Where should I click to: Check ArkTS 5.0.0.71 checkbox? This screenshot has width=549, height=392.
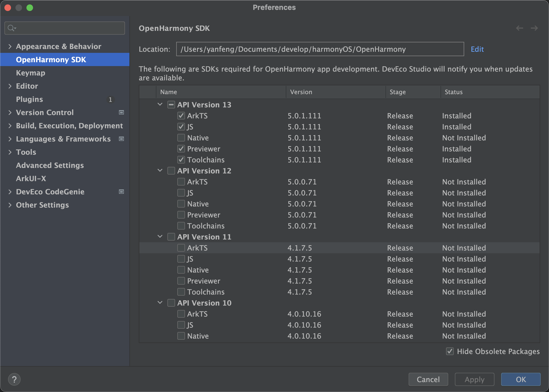[181, 182]
